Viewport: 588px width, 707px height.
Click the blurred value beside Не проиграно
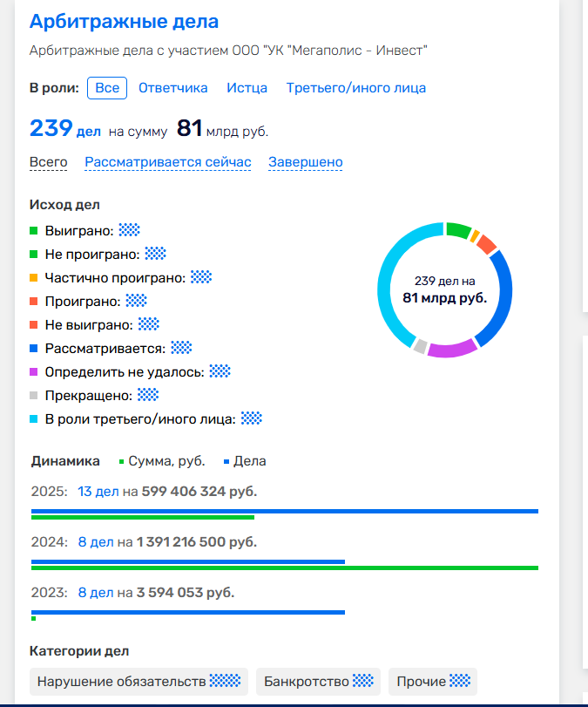155,254
